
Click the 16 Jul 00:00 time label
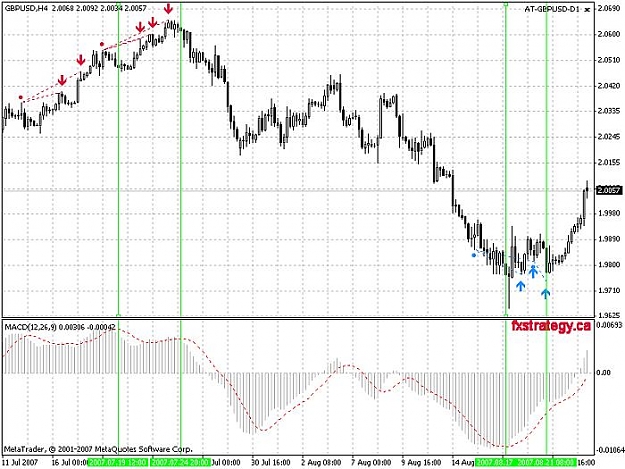click(x=69, y=463)
